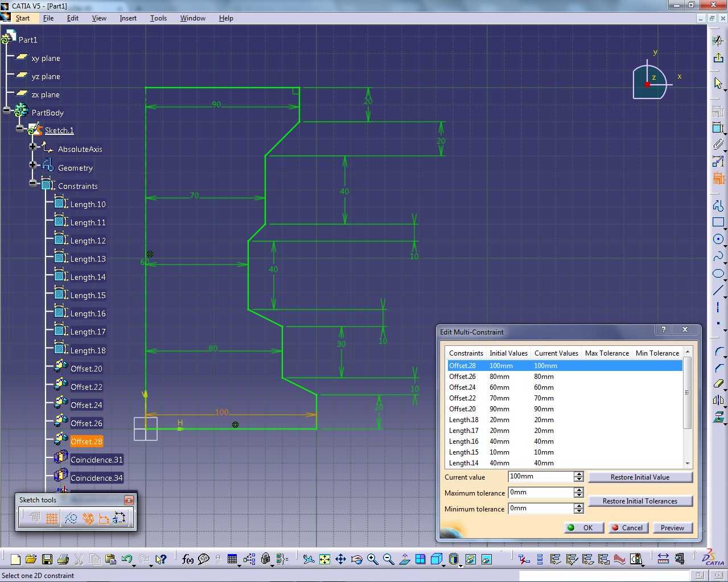
Task: Expand the Geometry tree node
Action: click(x=33, y=165)
